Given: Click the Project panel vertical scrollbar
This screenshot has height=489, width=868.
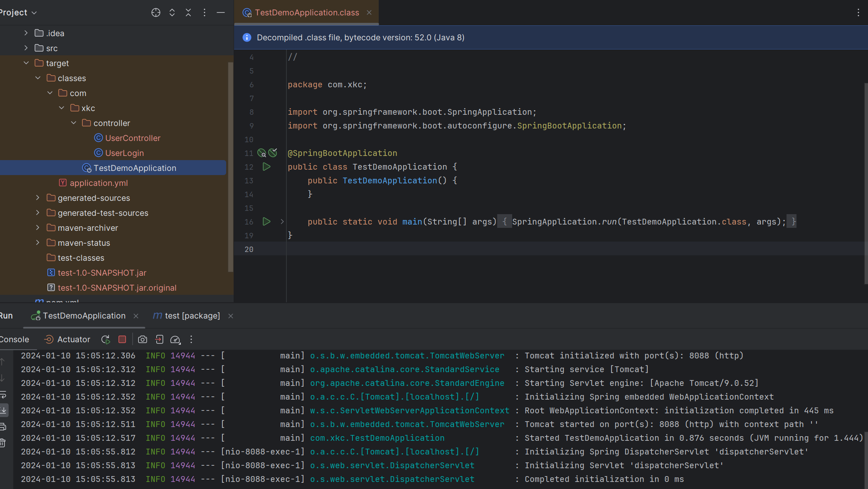Looking at the screenshot, I should pos(230,166).
